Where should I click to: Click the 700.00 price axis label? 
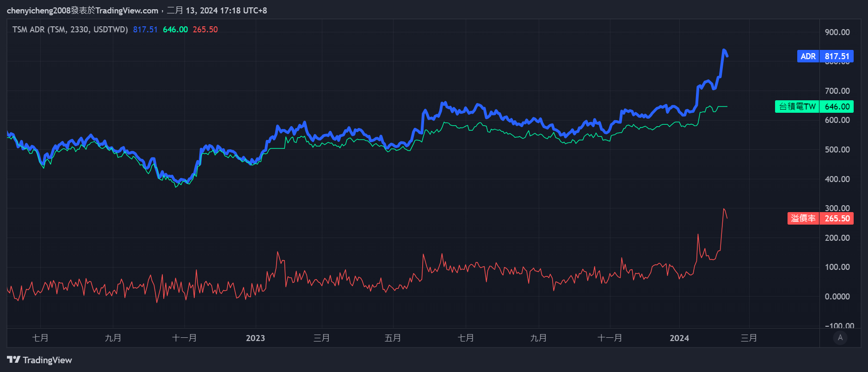pos(837,91)
